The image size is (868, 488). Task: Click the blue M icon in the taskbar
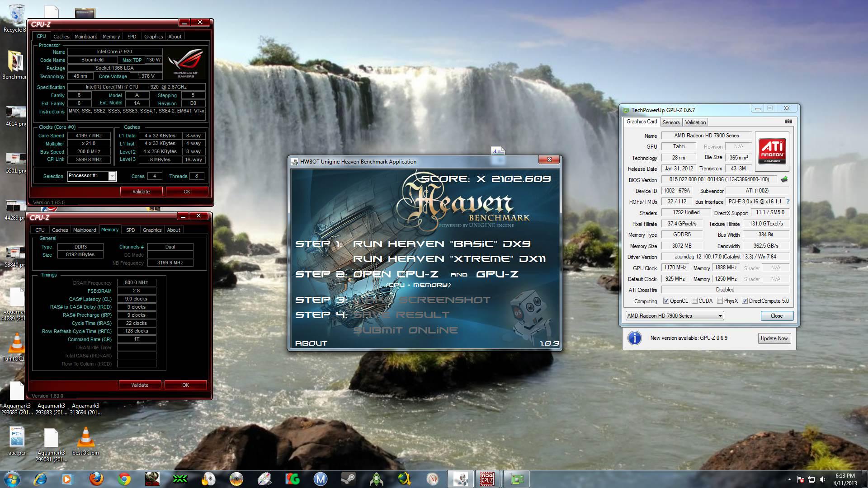[320, 479]
